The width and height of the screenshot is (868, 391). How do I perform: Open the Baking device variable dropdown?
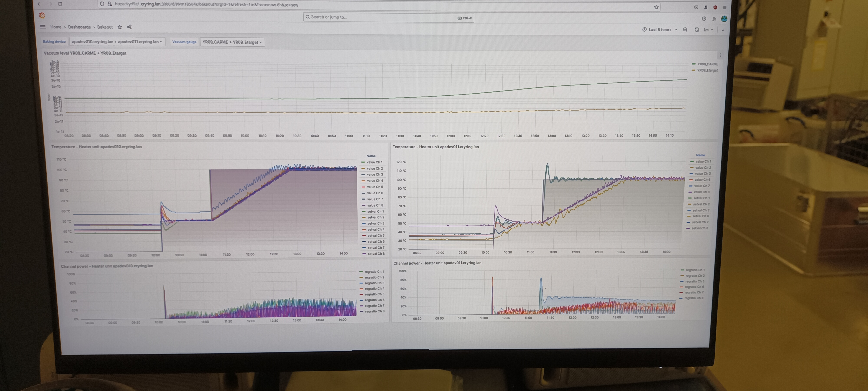pos(117,42)
